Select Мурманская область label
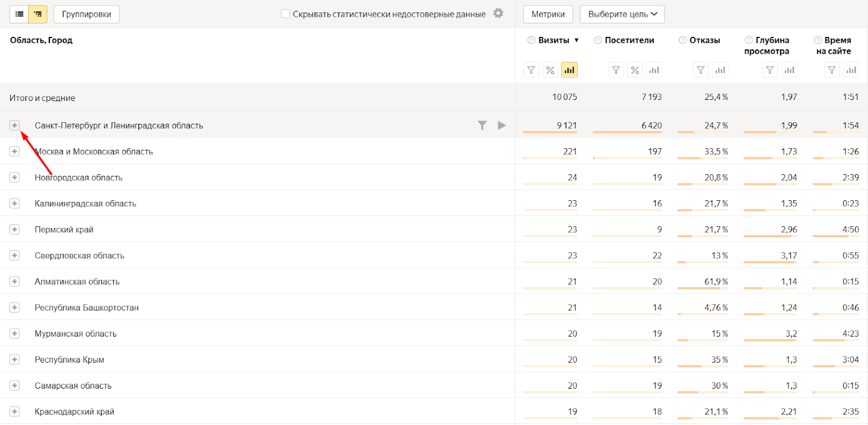 tap(75, 334)
